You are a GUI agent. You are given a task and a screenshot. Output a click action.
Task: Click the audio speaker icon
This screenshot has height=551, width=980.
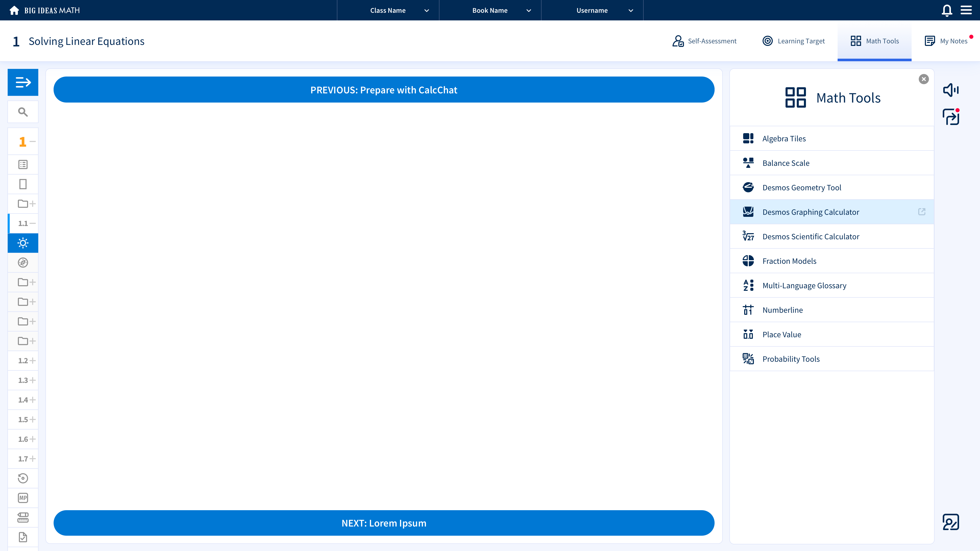[x=951, y=90]
